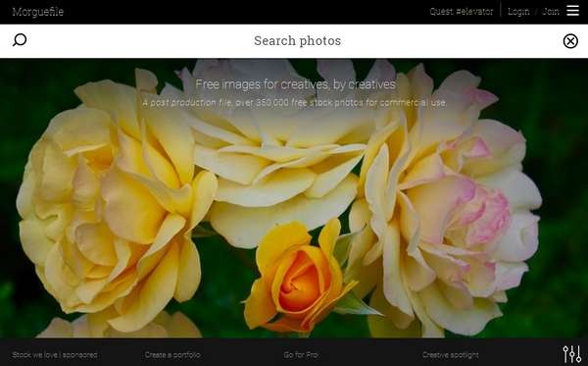Open the hamburger menu

coord(572,11)
